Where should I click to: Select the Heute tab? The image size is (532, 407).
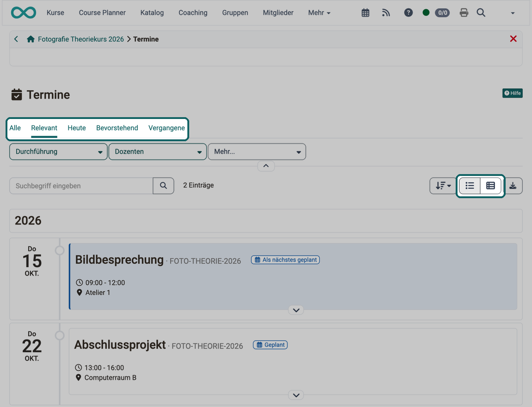click(x=77, y=128)
